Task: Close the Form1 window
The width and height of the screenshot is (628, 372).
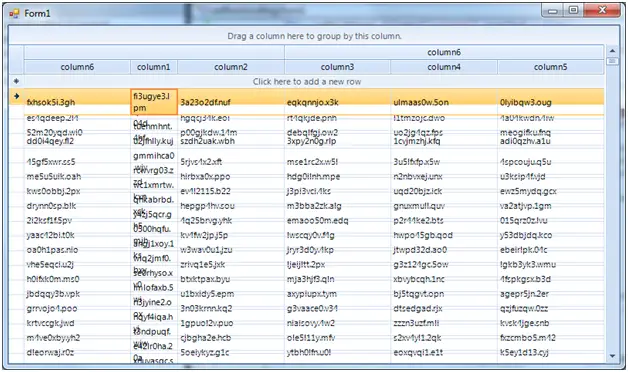Action: click(x=602, y=11)
